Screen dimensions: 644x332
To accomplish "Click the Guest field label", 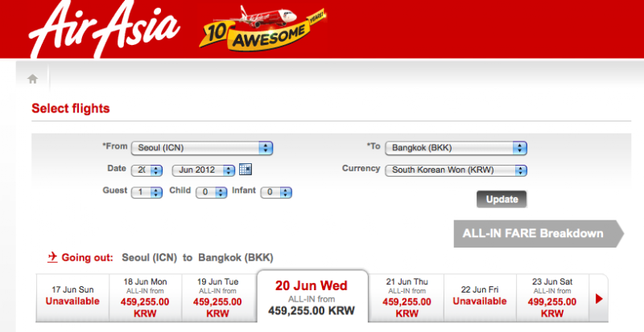I will pos(115,191).
